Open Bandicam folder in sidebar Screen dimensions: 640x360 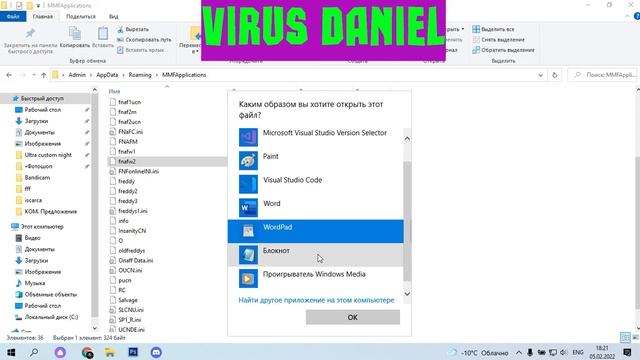37,178
